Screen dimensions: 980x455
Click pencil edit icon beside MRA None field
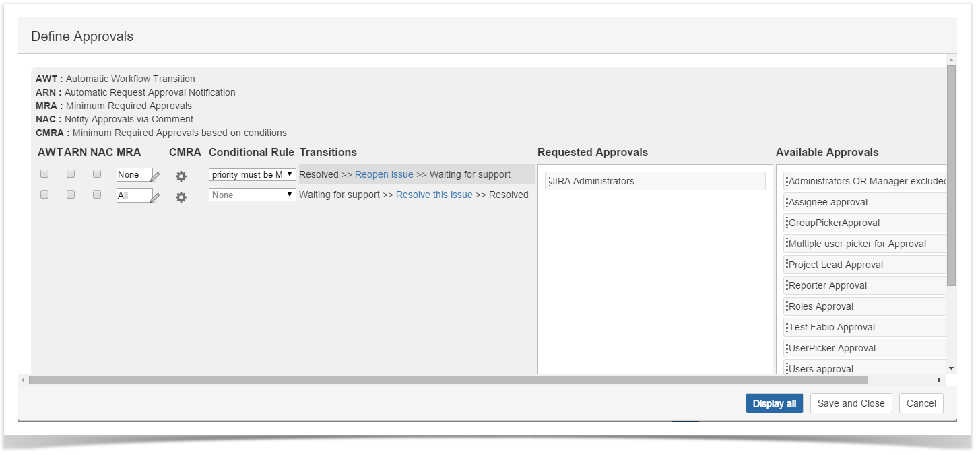pos(155,177)
